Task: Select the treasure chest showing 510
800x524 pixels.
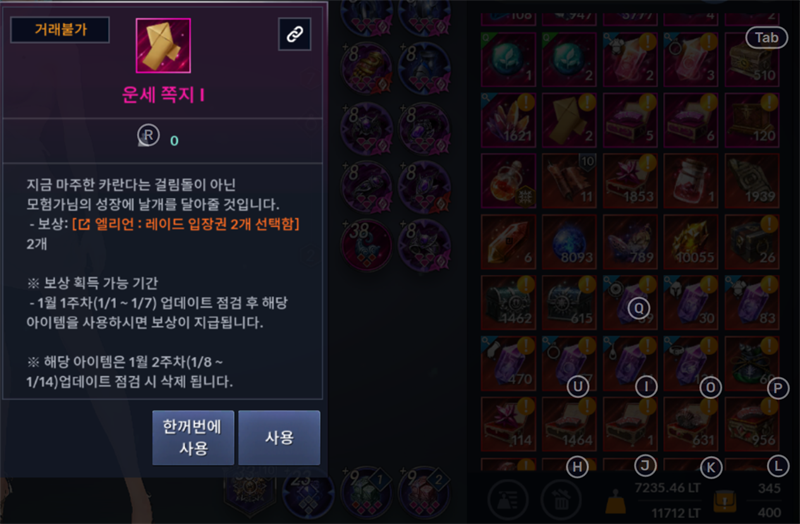Action: click(x=752, y=59)
